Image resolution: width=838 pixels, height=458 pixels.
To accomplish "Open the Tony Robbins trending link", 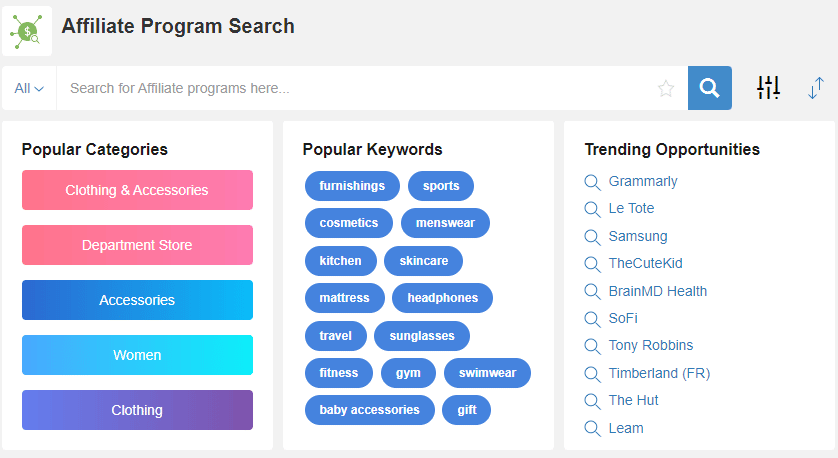I will (651, 345).
